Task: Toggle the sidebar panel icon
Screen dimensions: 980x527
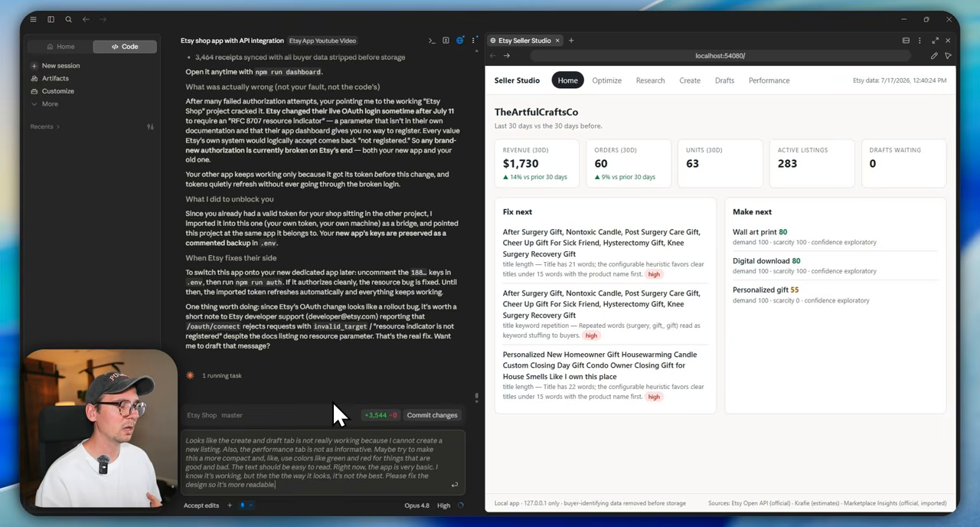Action: pyautogui.click(x=51, y=19)
